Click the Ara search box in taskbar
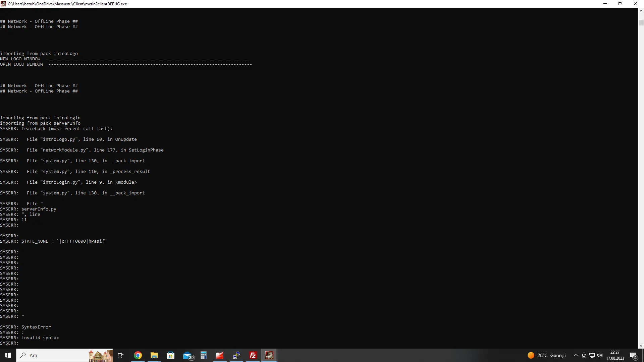This screenshot has height=362, width=644. (x=64, y=355)
